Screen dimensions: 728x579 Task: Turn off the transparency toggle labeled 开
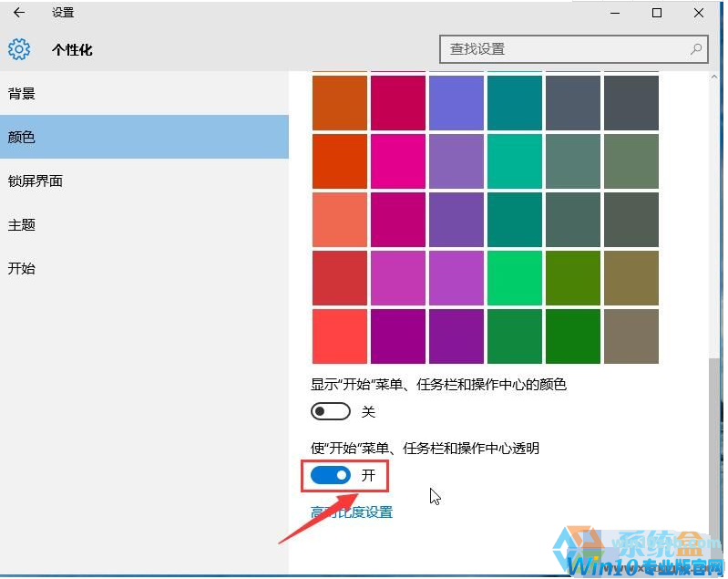coord(330,475)
